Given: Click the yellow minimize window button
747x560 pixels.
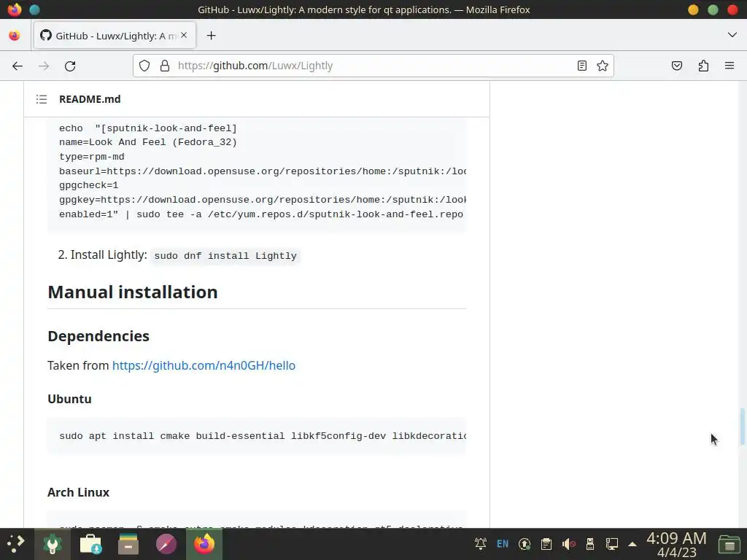Looking at the screenshot, I should coord(693,9).
